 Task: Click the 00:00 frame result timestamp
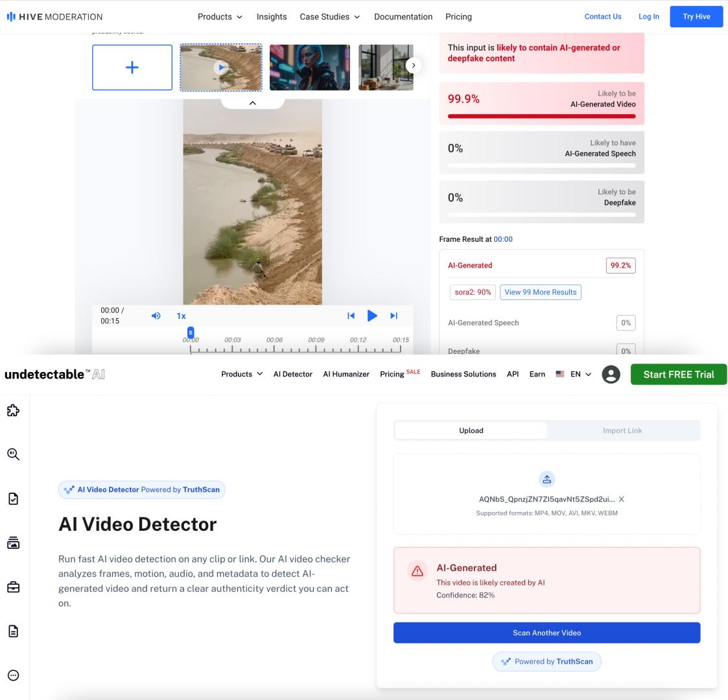[503, 239]
